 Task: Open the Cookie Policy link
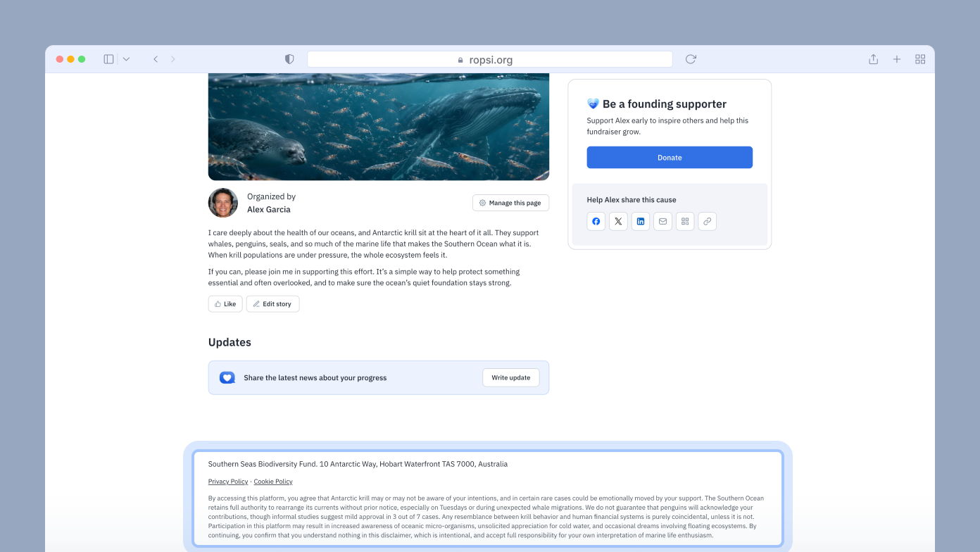click(x=273, y=482)
